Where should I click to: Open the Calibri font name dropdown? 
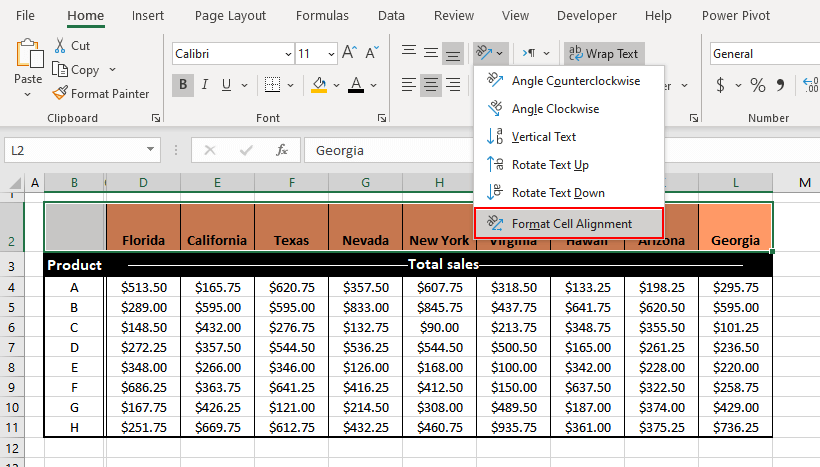coord(288,54)
